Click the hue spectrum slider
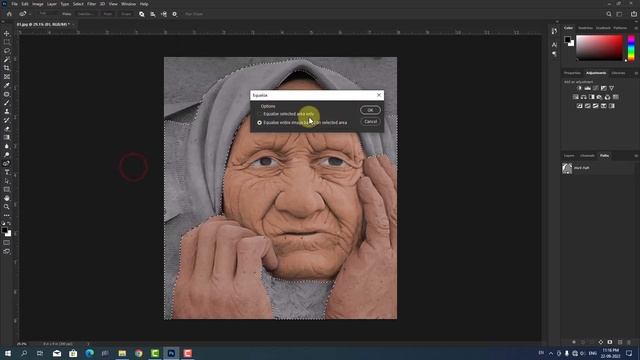This screenshot has height=360, width=640. click(x=631, y=48)
